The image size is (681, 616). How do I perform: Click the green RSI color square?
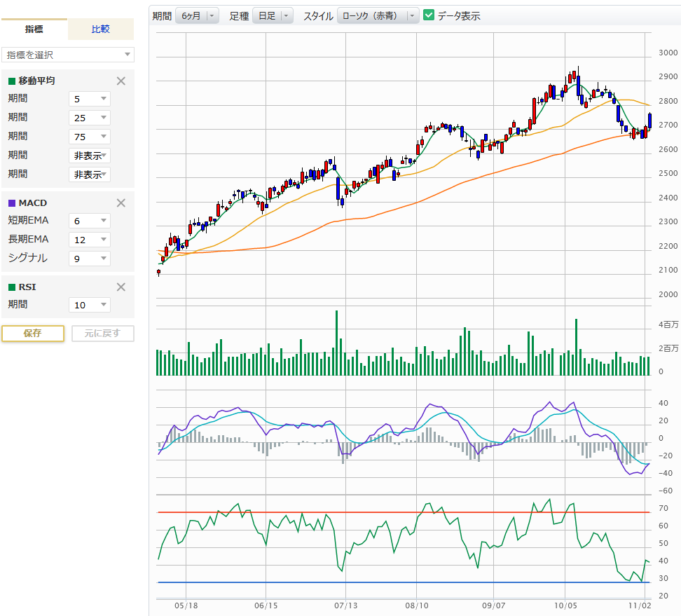[11, 287]
